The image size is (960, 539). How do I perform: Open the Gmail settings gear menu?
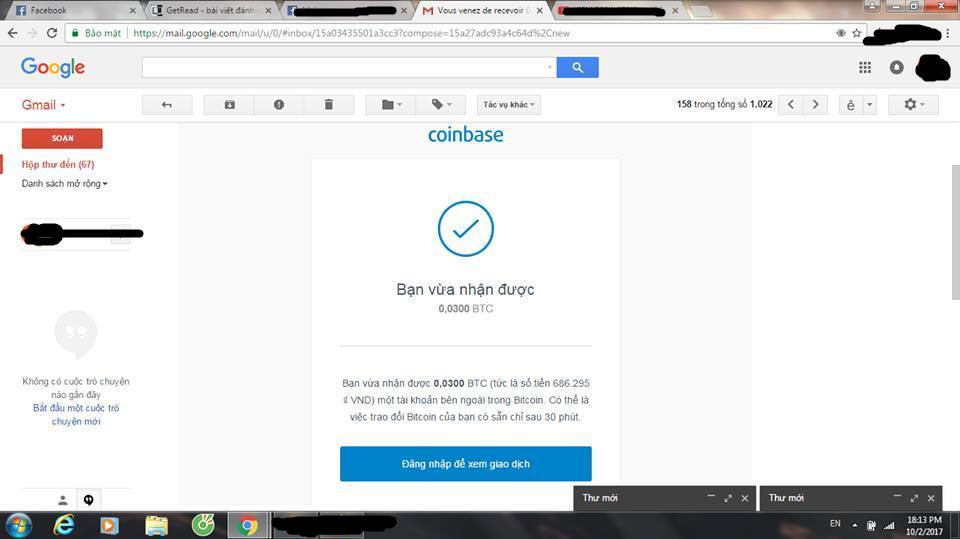tap(913, 105)
